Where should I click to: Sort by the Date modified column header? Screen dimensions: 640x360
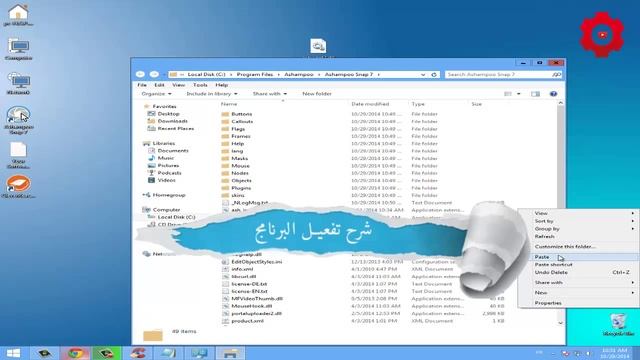370,104
